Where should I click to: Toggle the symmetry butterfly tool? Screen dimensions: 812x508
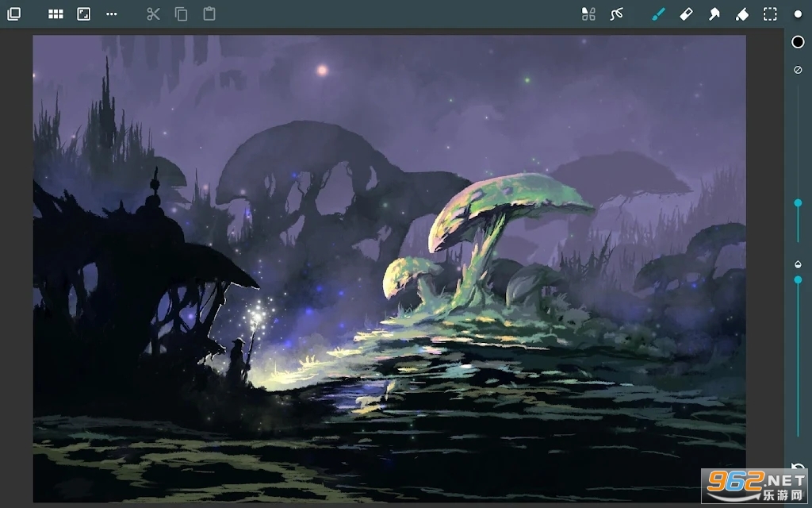click(x=588, y=14)
